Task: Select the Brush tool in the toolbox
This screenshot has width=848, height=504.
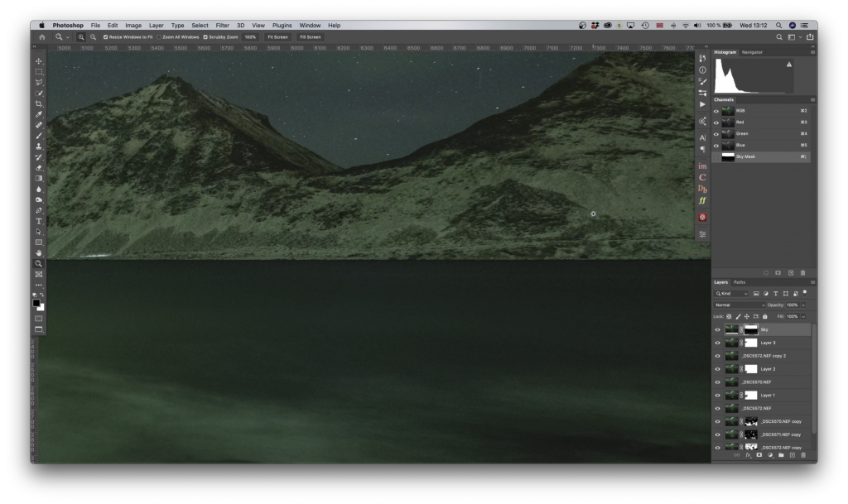Action: [x=39, y=136]
